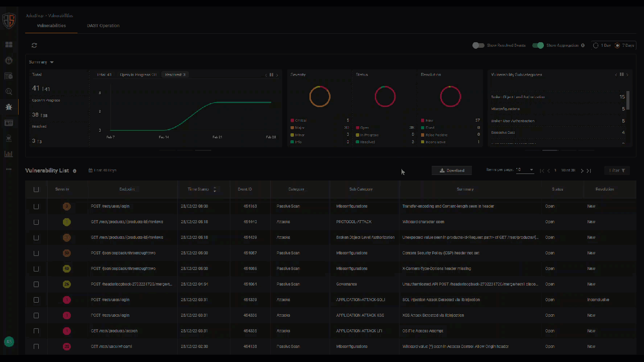Click the JuiceShop breadcrumb link
The image size is (644, 362).
(34, 16)
